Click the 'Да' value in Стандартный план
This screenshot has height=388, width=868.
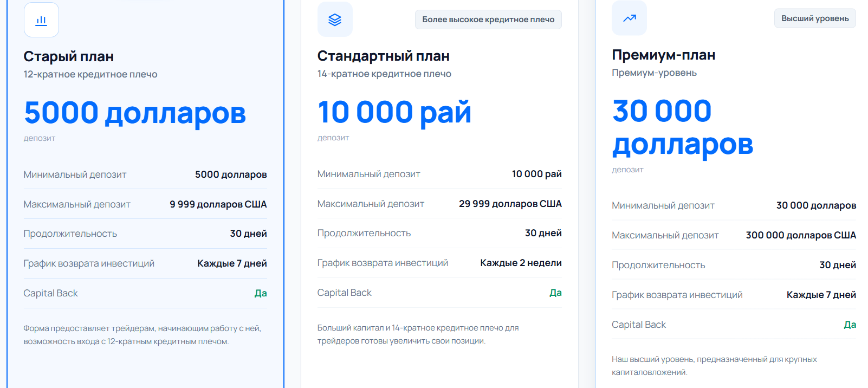coord(555,293)
